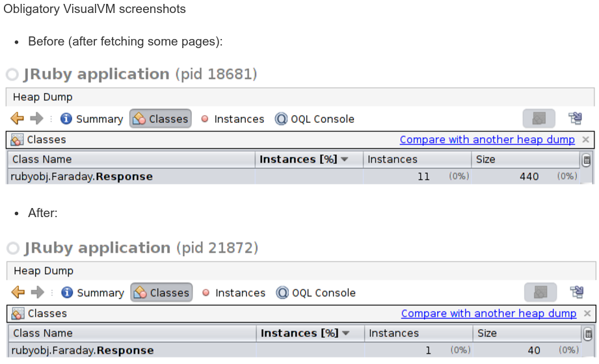Click JRuby application title pid 21872
599x364 pixels.
(141, 248)
